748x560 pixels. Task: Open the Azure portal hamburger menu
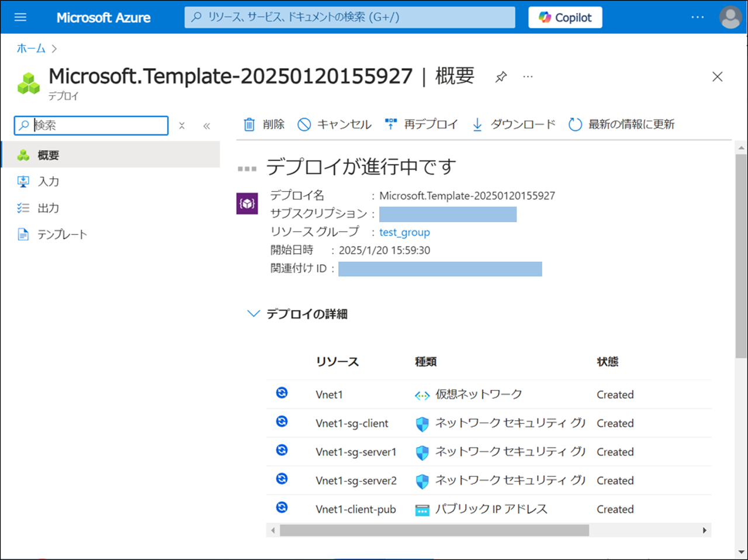pos(20,17)
